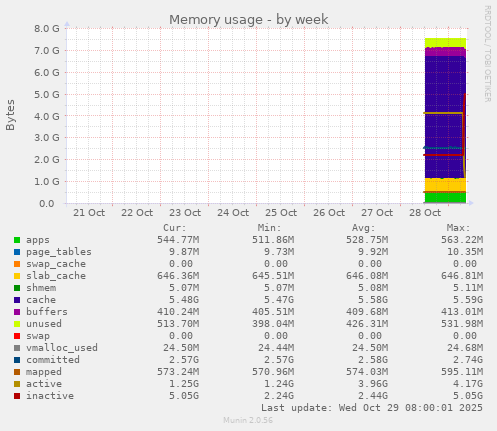Viewport: 497px width, 431px height.
Task: Click the 'Min:' column header
Action: click(269, 228)
